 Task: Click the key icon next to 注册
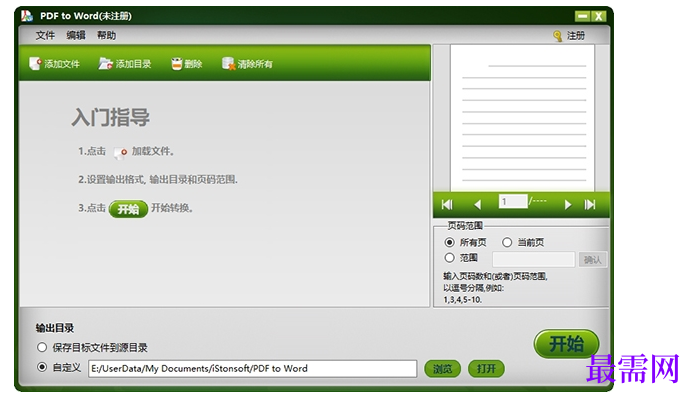tap(557, 36)
